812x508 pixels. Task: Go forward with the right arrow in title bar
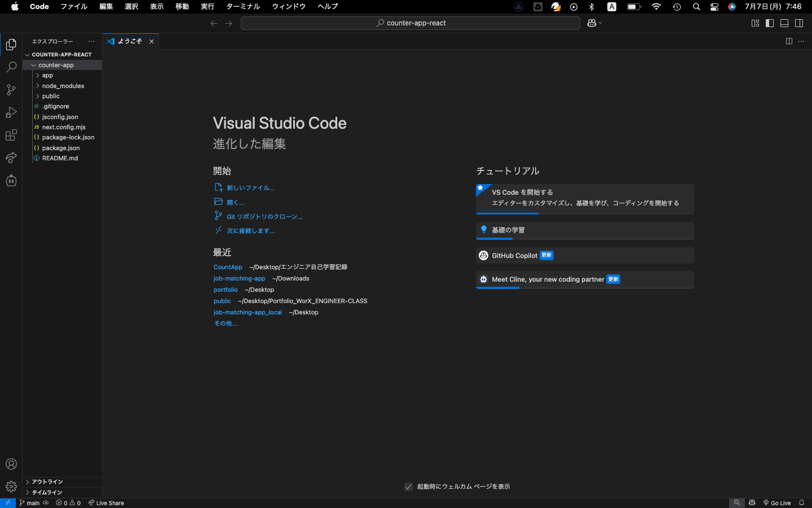228,23
